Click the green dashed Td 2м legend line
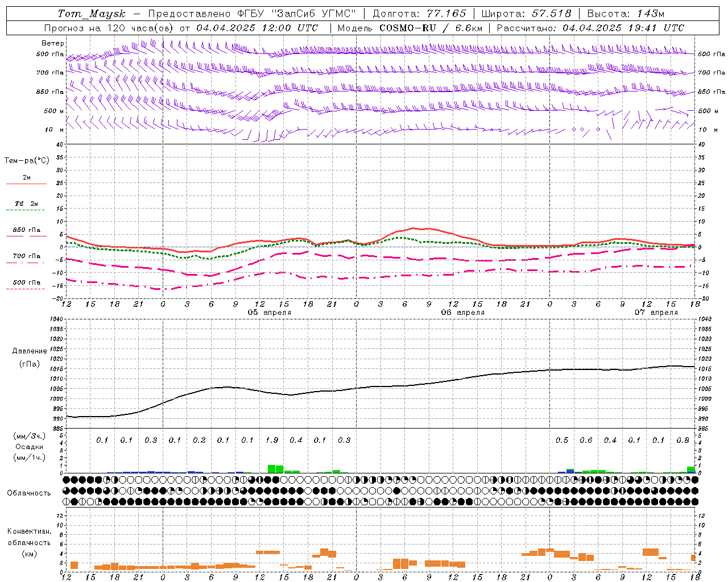 click(x=26, y=210)
